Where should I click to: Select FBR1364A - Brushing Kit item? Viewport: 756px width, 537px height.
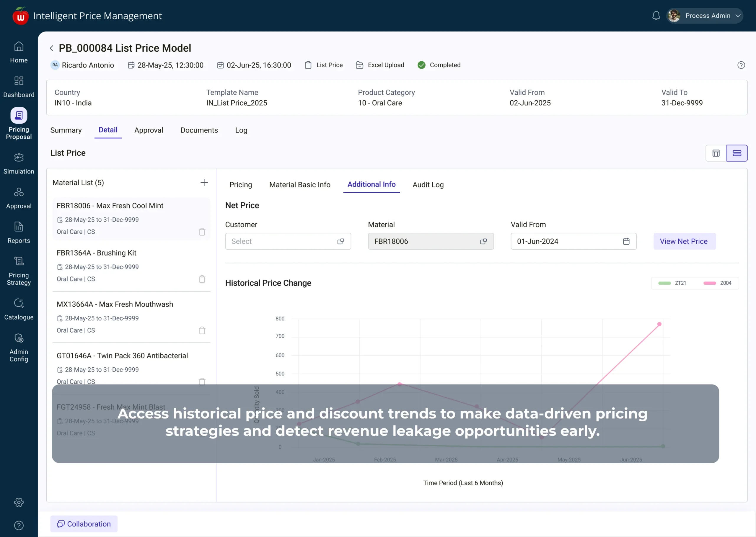tap(131, 266)
